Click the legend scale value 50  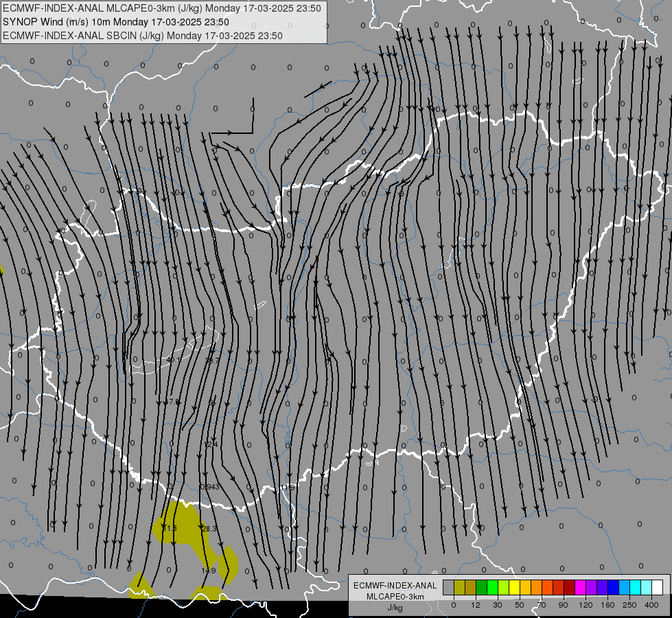(x=520, y=605)
